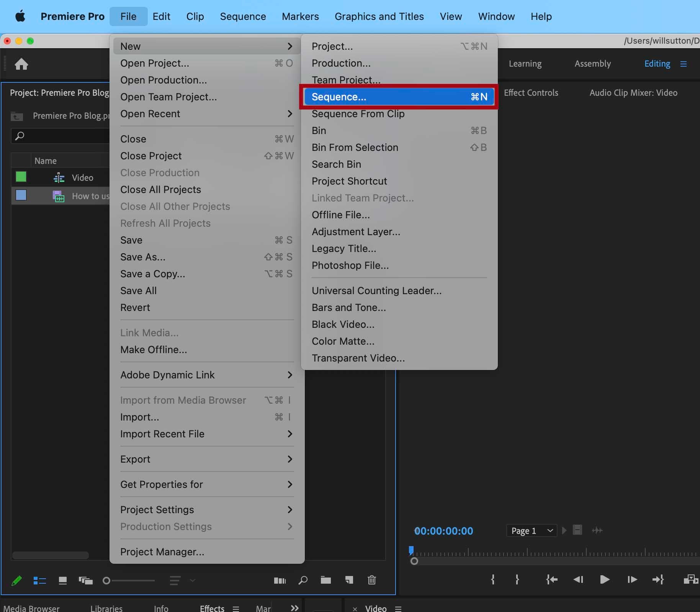
Task: Click the source timecode 00:00:00:00
Action: [444, 531]
